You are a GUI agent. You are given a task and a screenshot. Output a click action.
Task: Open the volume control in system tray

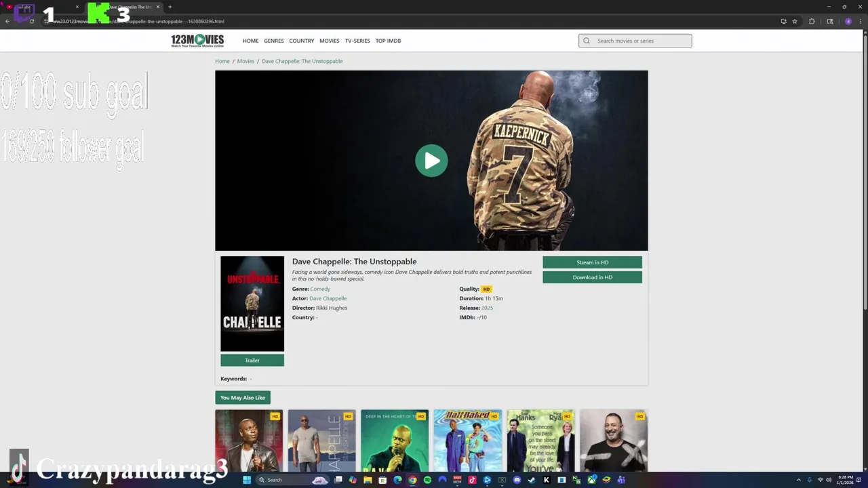829,480
